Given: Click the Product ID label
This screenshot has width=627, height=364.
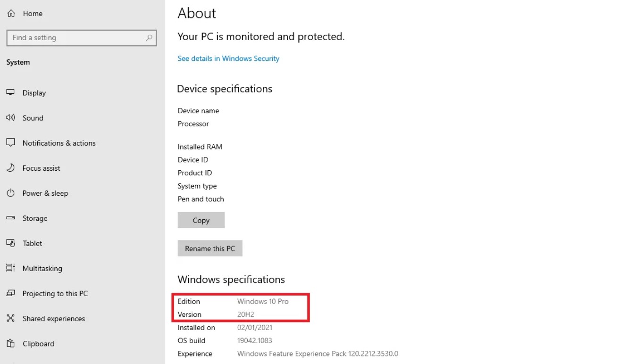Looking at the screenshot, I should click(194, 173).
